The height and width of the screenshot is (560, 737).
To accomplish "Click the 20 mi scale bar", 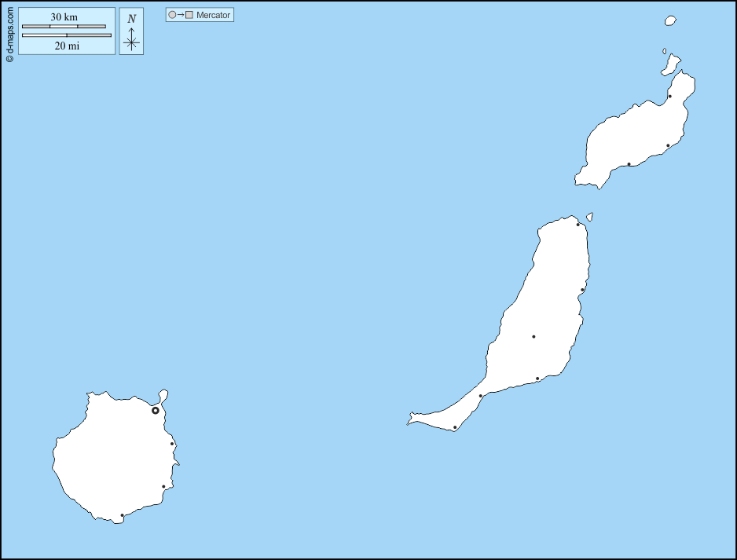I will pyautogui.click(x=67, y=35).
